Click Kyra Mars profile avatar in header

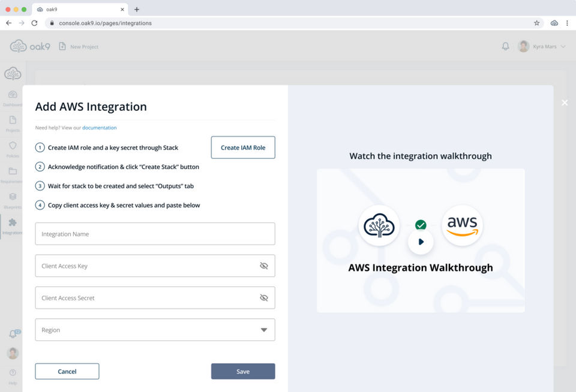point(523,46)
